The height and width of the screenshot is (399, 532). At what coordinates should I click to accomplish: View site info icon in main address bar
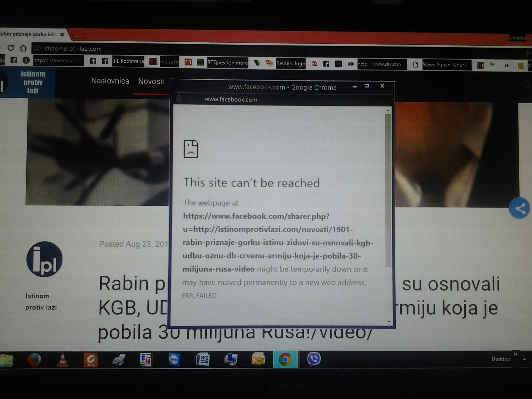(37, 49)
